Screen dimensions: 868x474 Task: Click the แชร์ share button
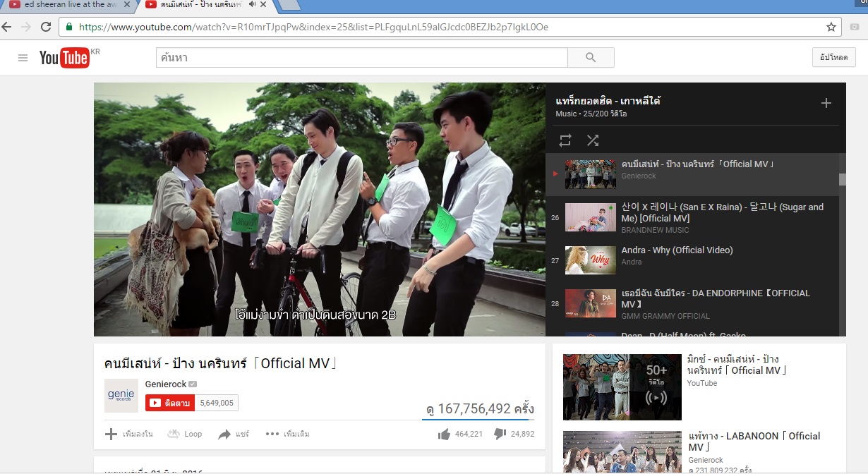234,434
